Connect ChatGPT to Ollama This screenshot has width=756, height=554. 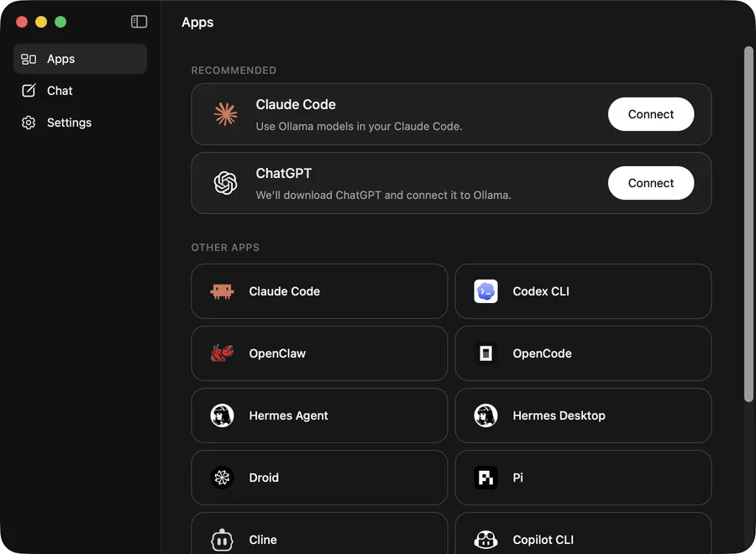point(651,183)
